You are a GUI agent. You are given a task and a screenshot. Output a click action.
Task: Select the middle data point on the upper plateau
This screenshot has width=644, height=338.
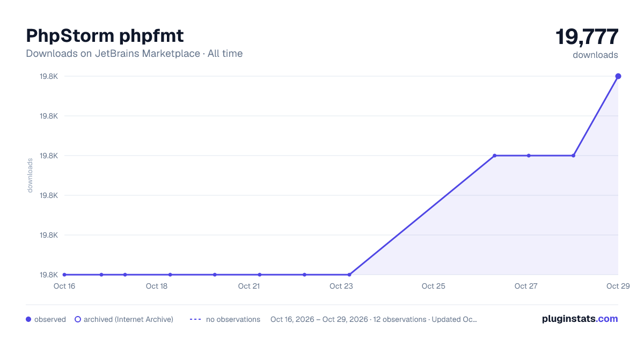(x=529, y=156)
